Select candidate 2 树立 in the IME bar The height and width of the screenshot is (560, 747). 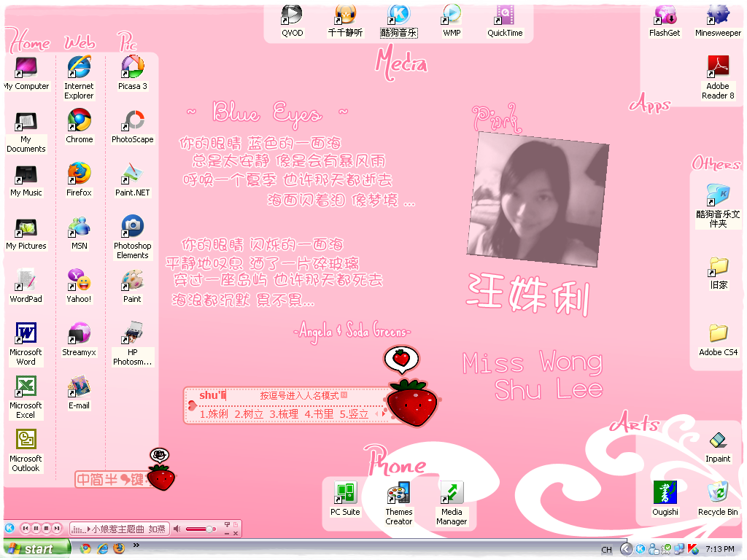(x=249, y=414)
